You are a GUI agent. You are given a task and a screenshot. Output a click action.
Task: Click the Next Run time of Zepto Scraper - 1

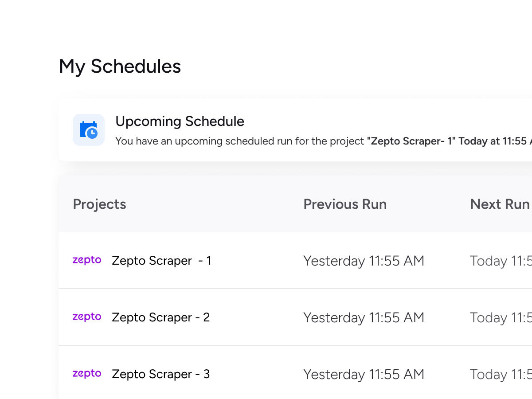pyautogui.click(x=500, y=261)
